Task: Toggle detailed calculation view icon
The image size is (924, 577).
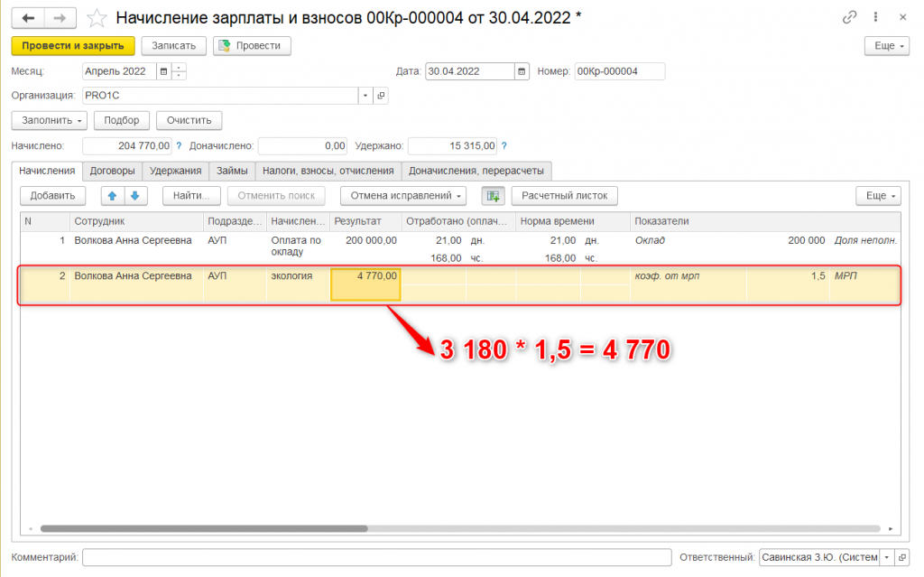Action: (x=493, y=195)
